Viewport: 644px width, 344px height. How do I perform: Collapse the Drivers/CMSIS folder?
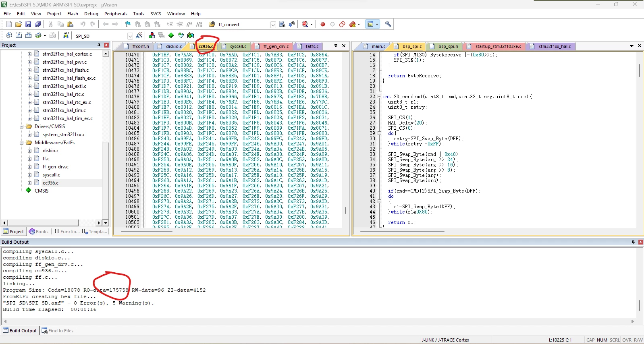21,126
